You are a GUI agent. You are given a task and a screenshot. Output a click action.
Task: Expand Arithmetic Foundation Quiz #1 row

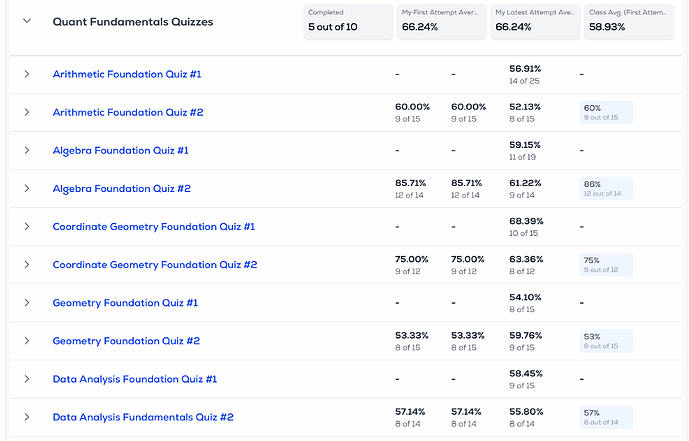27,75
